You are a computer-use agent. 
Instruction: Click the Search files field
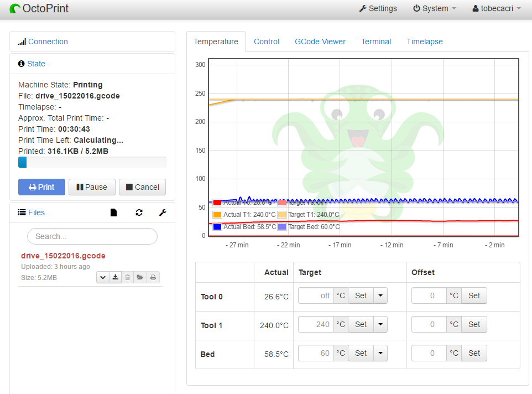click(x=92, y=236)
